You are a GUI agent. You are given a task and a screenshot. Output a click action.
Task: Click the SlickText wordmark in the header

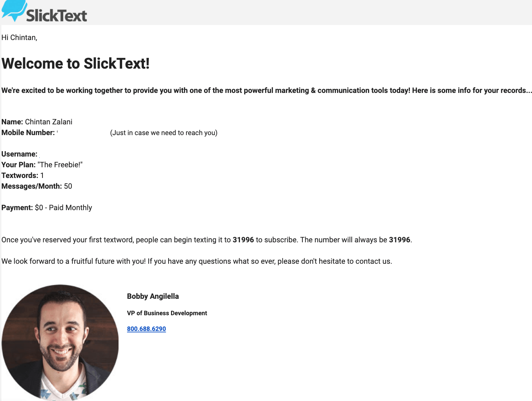click(56, 16)
